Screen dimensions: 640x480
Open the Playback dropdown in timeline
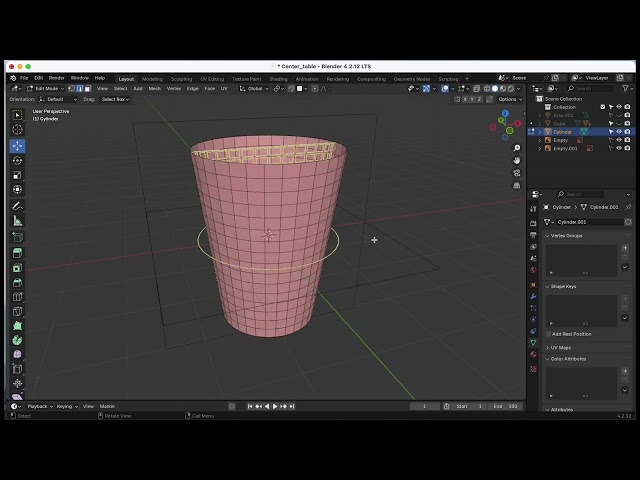[x=40, y=407]
